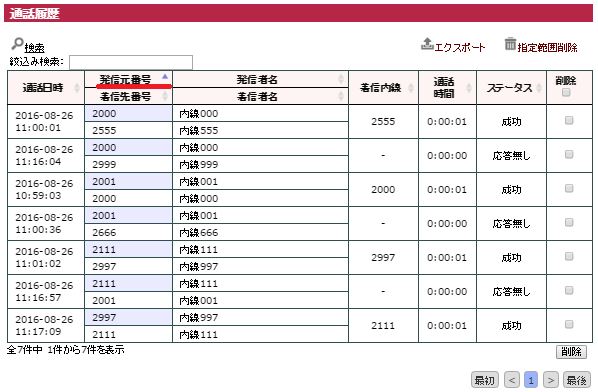
Task: Sort by 着信先番号 column arrows
Action: [165, 96]
